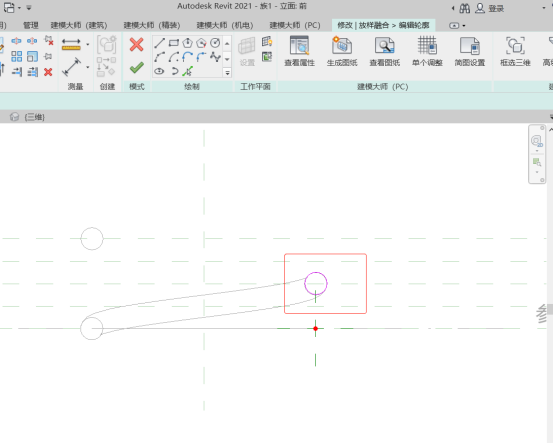Cancel edit mode with the red X

tap(136, 45)
